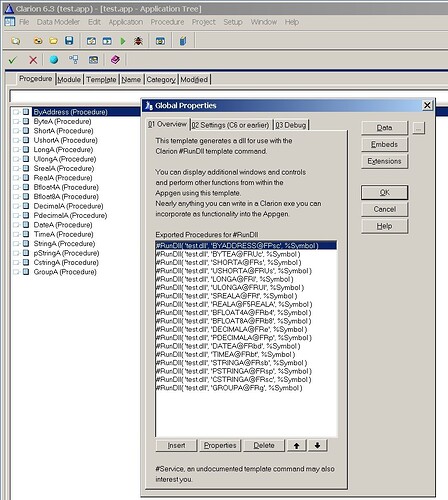Image resolution: width=448 pixels, height=500 pixels.
Task: Select PdecimalA (Procedure) in the tree
Action: [70, 215]
